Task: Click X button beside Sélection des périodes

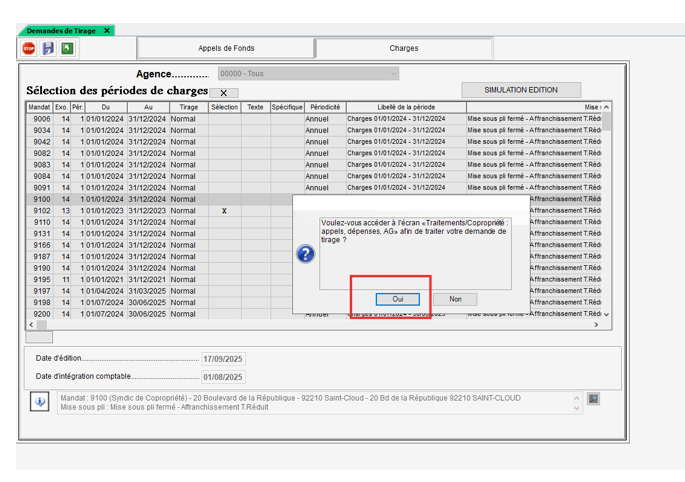Action: pyautogui.click(x=223, y=93)
